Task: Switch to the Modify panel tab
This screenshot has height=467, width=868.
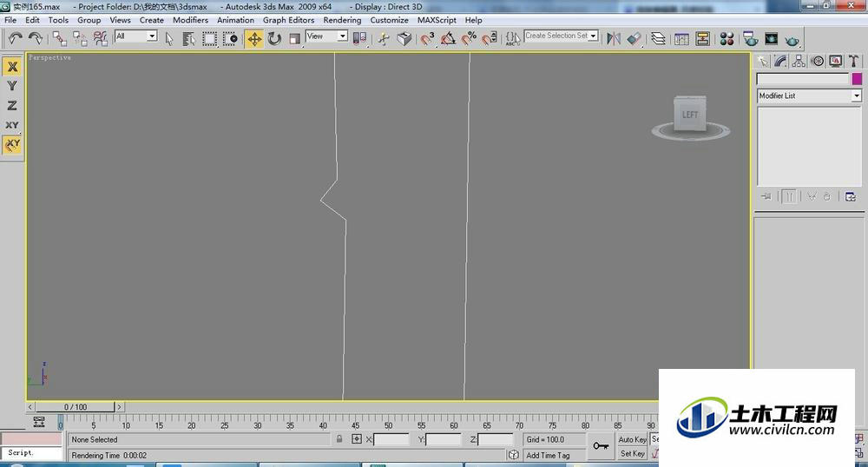Action: 780,61
